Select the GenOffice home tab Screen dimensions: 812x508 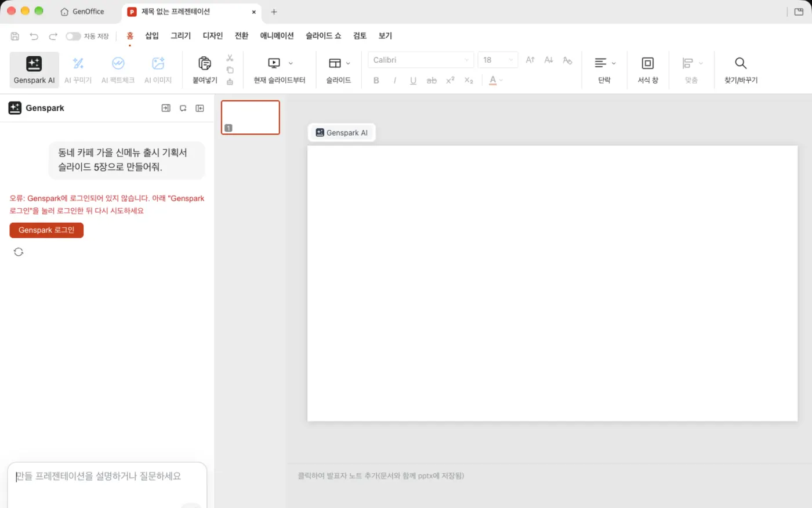coord(82,12)
